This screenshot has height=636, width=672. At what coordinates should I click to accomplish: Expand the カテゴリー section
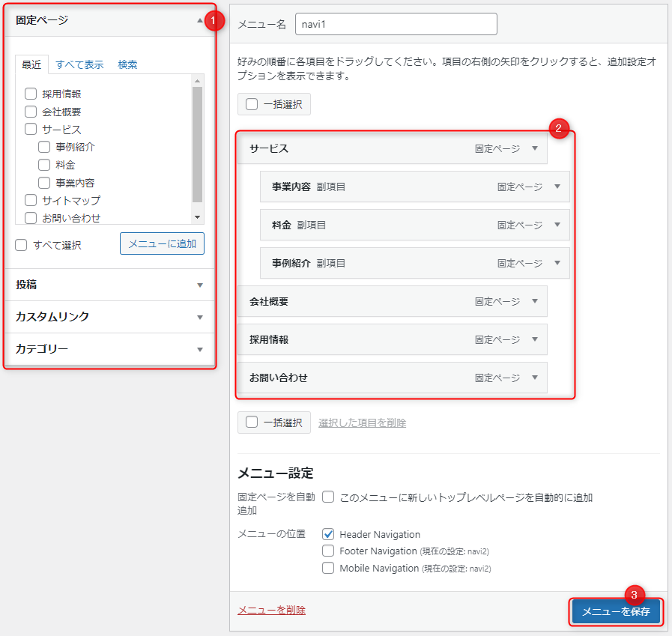tap(199, 349)
